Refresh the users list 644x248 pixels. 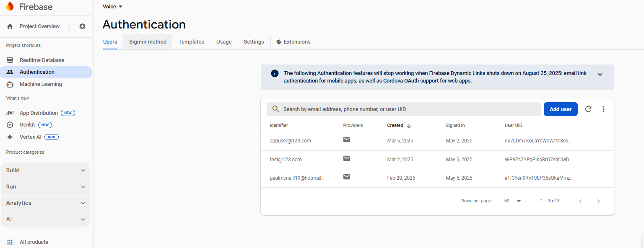pos(588,109)
